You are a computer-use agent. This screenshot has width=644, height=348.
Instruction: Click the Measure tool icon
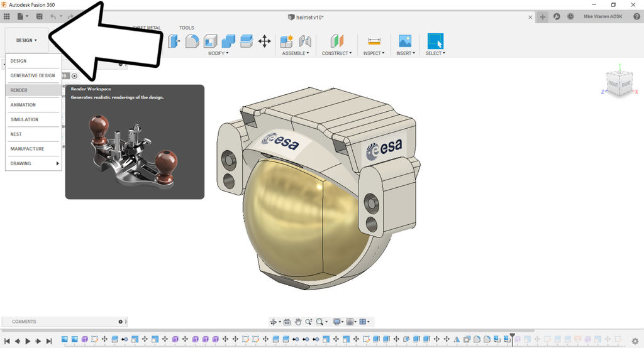click(374, 41)
